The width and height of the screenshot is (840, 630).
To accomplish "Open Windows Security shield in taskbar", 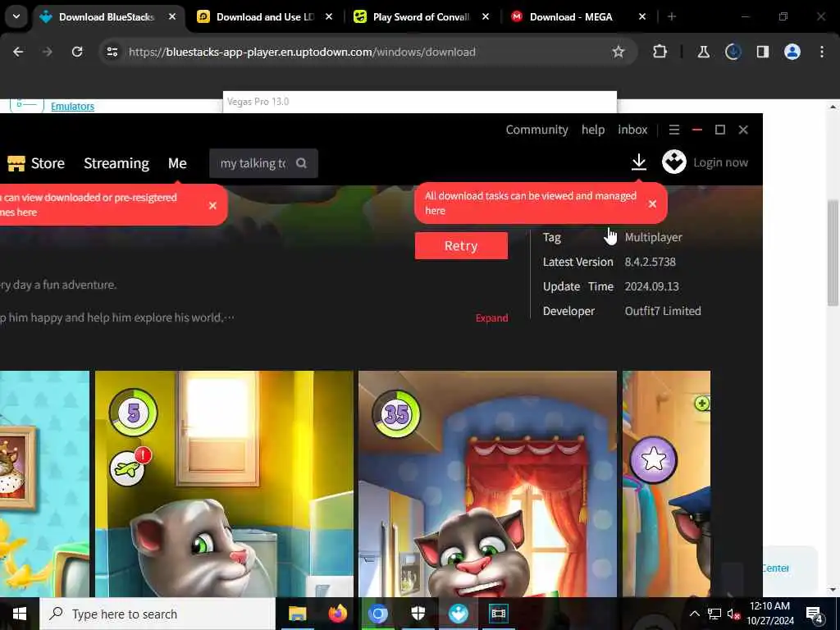I will coord(418,614).
